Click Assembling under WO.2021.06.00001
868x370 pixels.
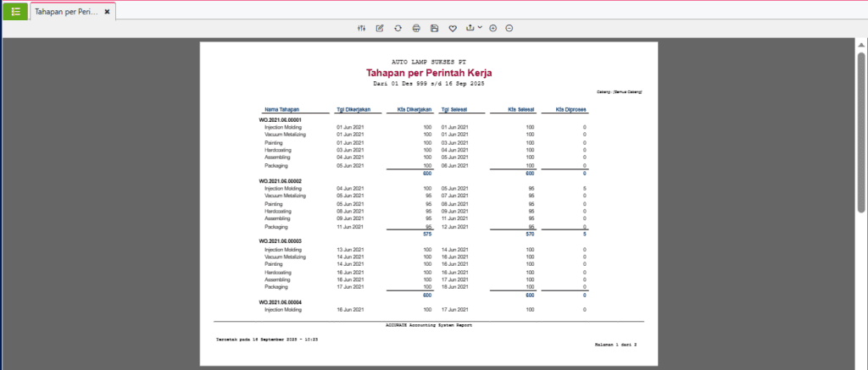click(277, 157)
